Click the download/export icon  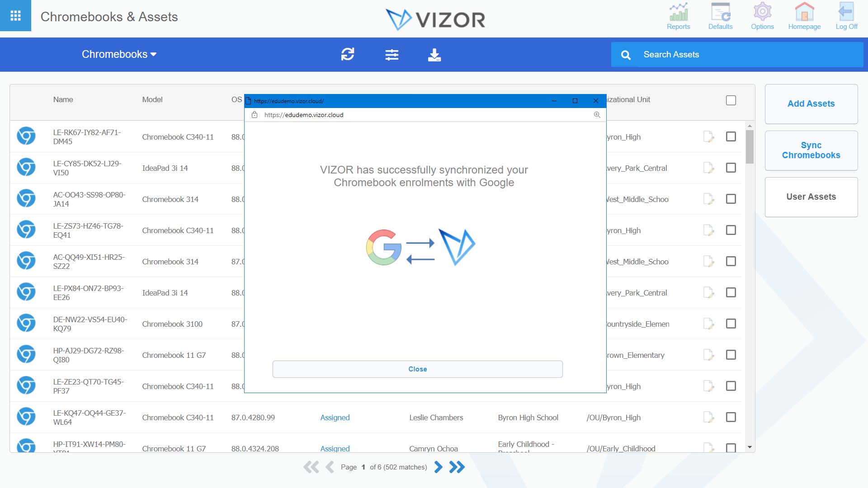coord(434,55)
